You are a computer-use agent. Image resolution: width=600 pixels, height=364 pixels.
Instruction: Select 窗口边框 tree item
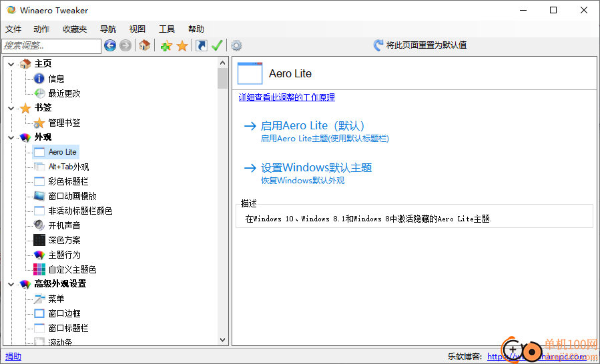pos(64,313)
